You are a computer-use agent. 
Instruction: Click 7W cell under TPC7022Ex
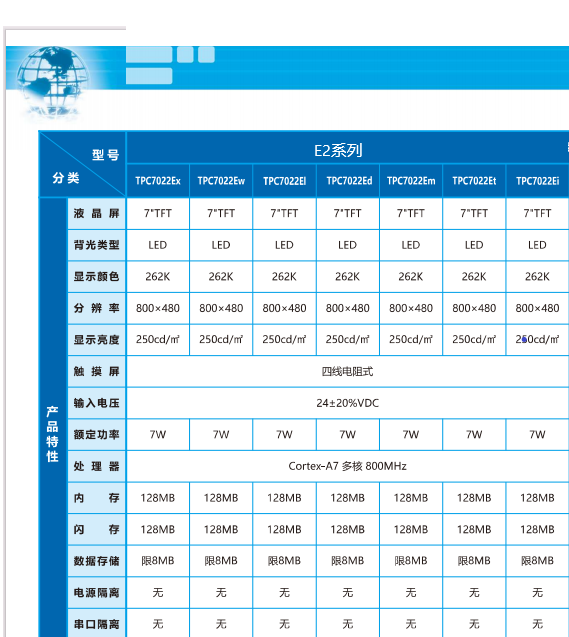click(x=158, y=435)
